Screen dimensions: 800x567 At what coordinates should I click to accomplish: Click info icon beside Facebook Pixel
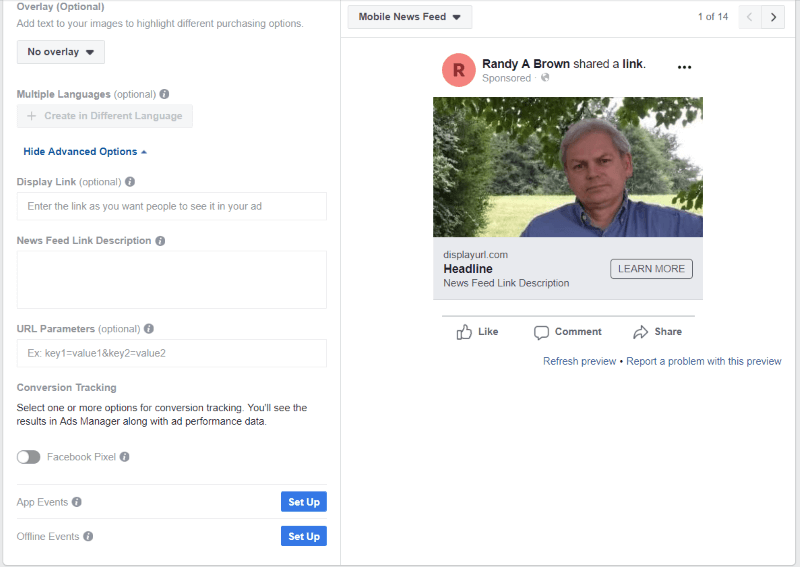click(124, 457)
